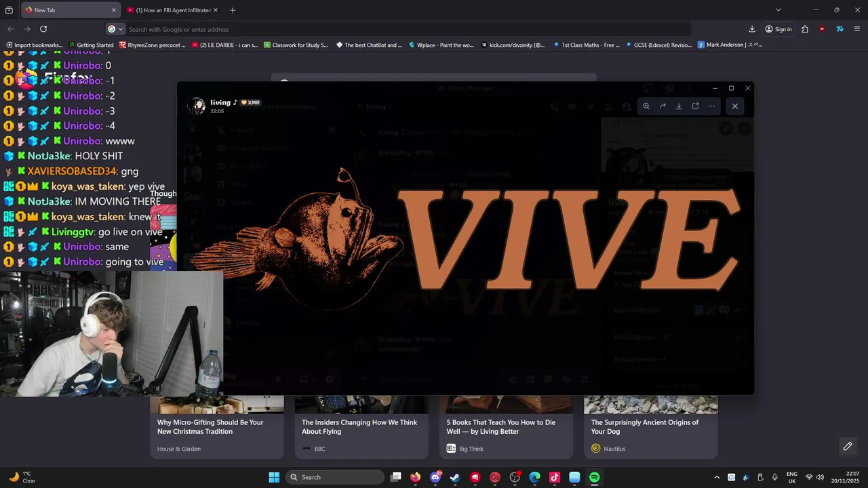The image size is (868, 488).
Task: Download the VIVE image from the viewer
Action: pos(679,106)
